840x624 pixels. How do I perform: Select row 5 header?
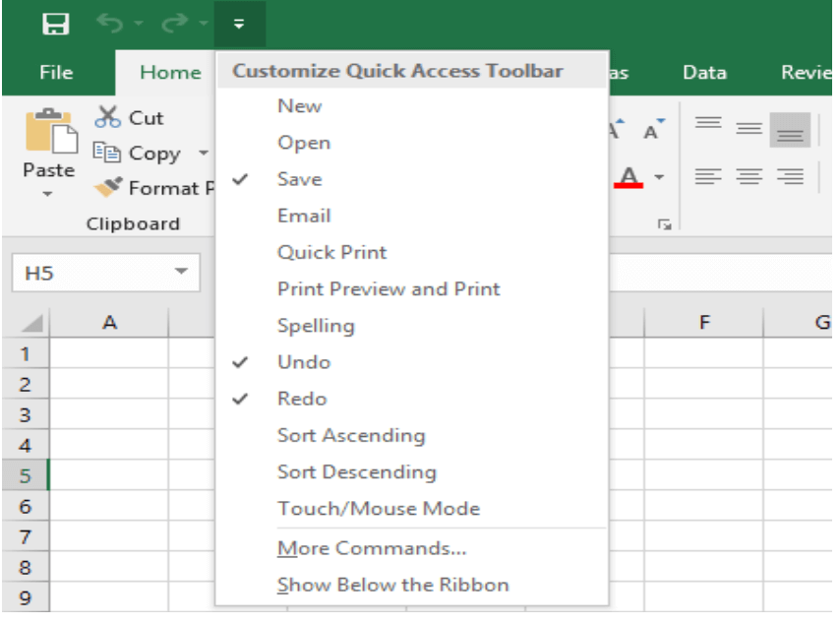26,475
